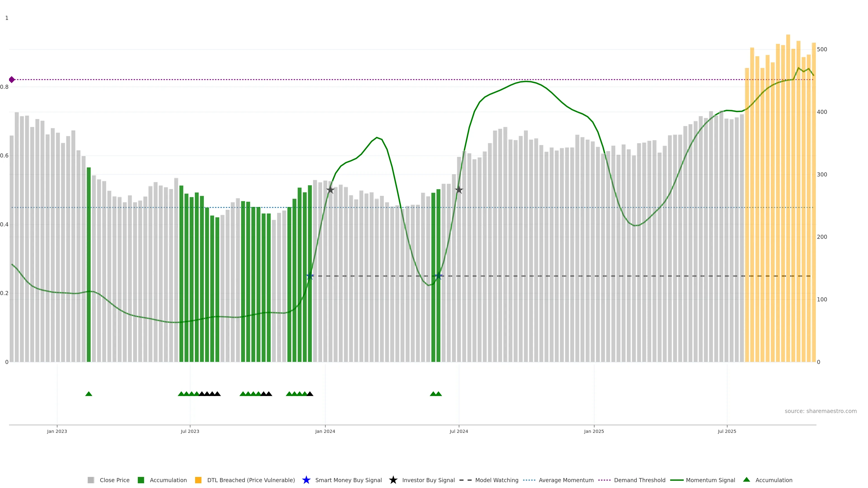Click the smart money star before Jan 2024

pyautogui.click(x=310, y=276)
